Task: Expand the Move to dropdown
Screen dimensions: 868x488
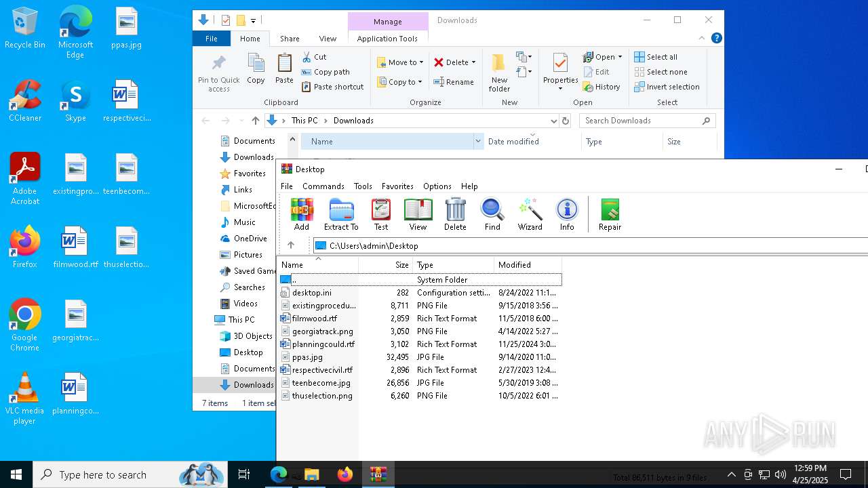Action: [x=421, y=62]
